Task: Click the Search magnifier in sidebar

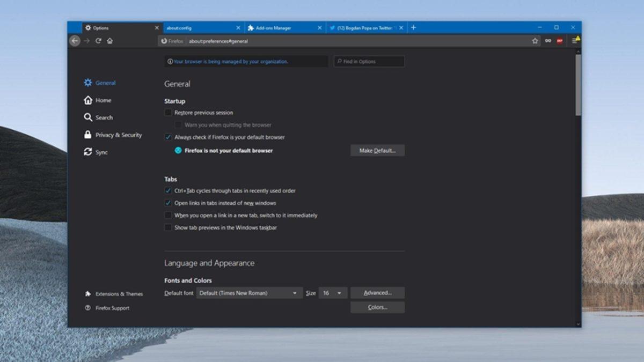Action: click(x=87, y=117)
